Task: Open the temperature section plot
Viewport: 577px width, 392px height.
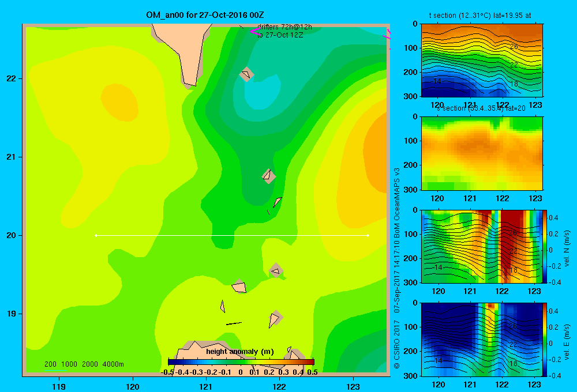Action: click(482, 60)
